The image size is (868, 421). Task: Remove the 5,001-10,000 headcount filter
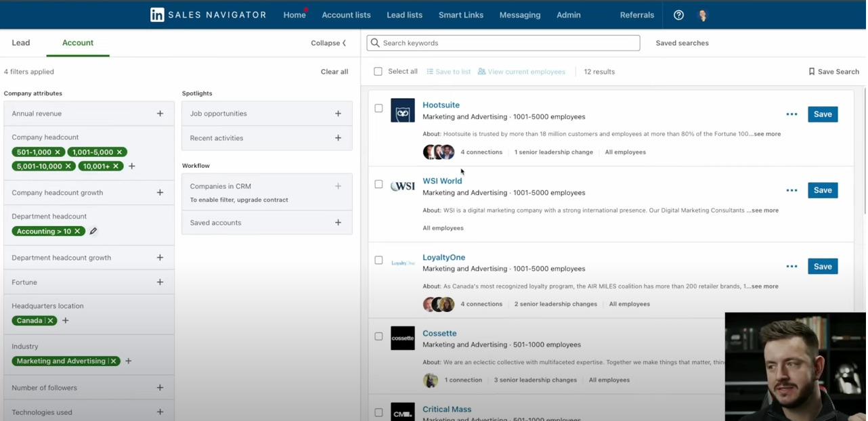coord(68,167)
